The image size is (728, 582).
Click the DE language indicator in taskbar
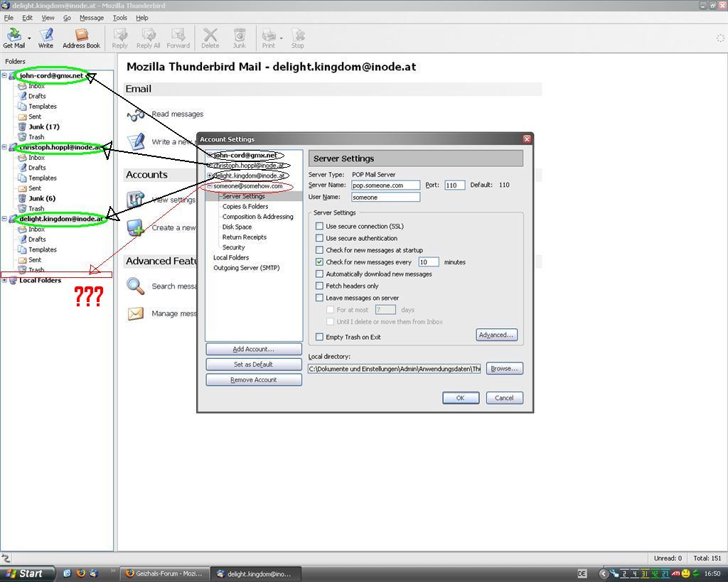coord(582,573)
